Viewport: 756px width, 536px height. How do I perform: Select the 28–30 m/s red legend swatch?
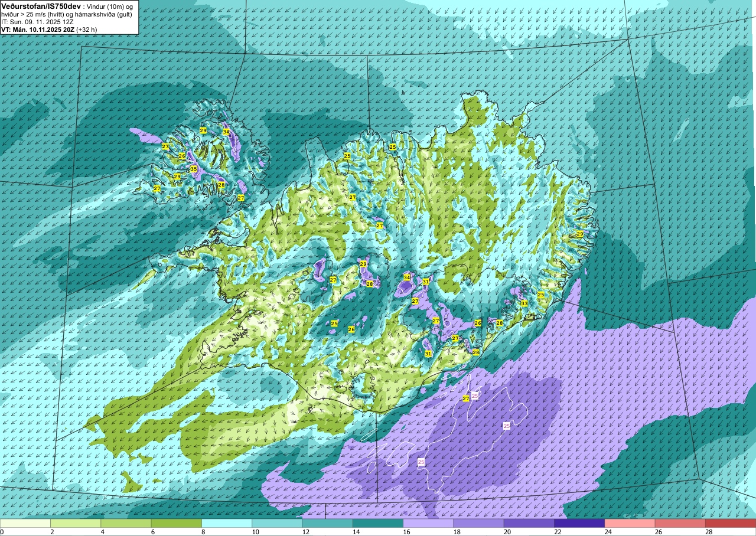click(731, 523)
